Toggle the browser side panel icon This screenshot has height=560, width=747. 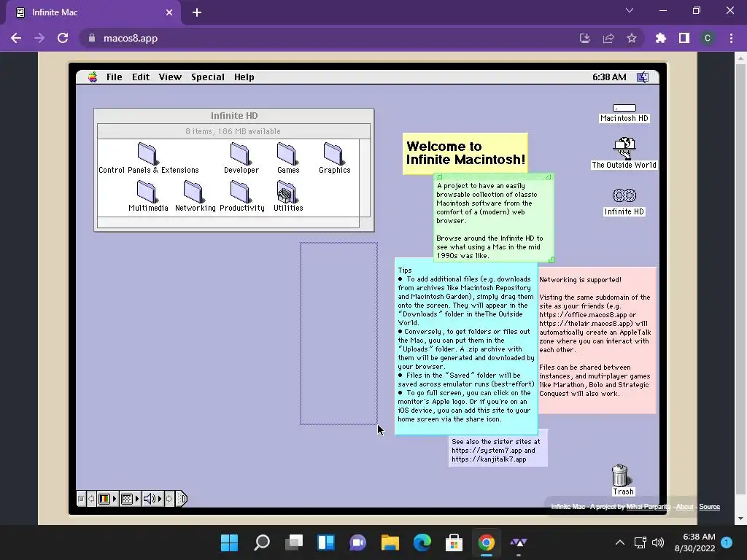pos(684,38)
